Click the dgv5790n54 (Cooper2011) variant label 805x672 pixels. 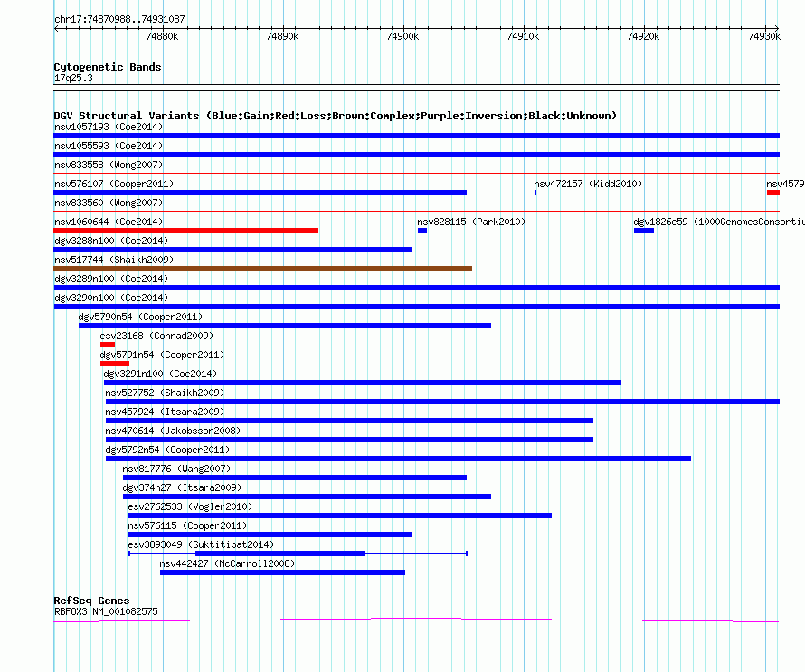pos(140,317)
